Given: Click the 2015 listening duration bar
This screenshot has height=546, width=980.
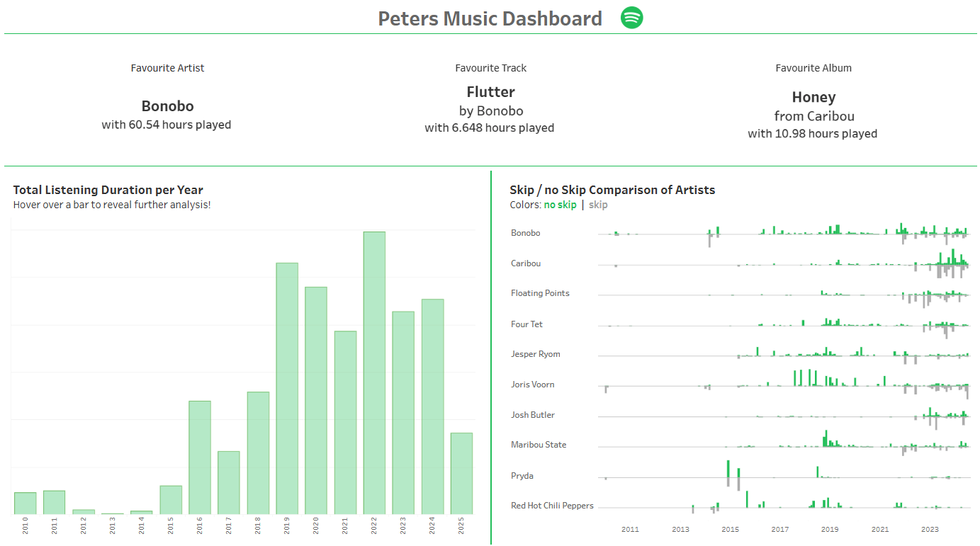Looking at the screenshot, I should [171, 500].
